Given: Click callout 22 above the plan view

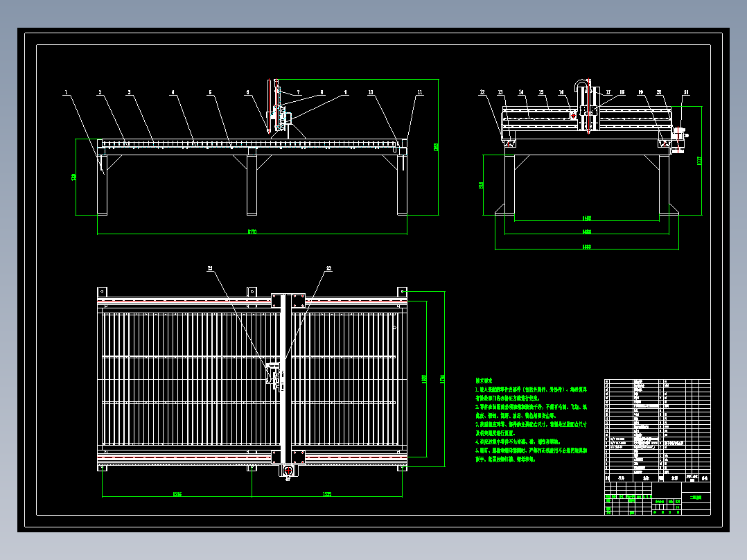Looking at the screenshot, I should click(328, 269).
